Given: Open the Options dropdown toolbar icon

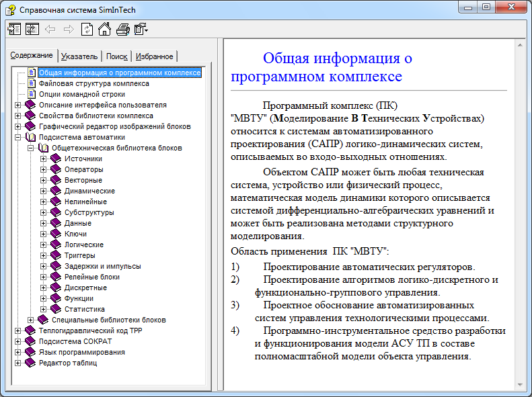Looking at the screenshot, I should (141, 29).
